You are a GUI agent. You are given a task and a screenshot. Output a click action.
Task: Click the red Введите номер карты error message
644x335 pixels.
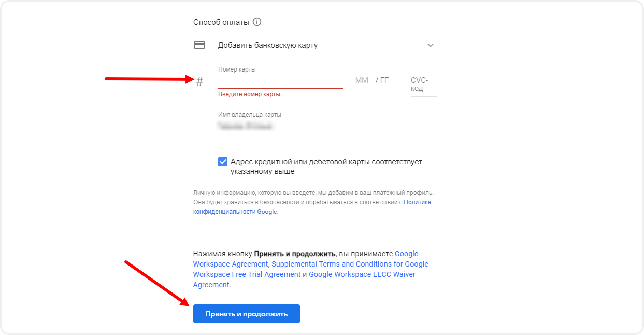[250, 94]
